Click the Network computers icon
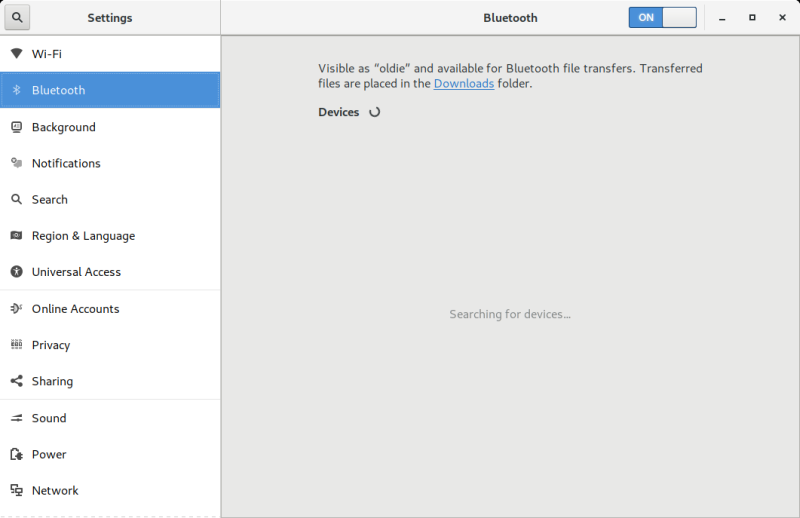This screenshot has width=800, height=518. click(16, 490)
